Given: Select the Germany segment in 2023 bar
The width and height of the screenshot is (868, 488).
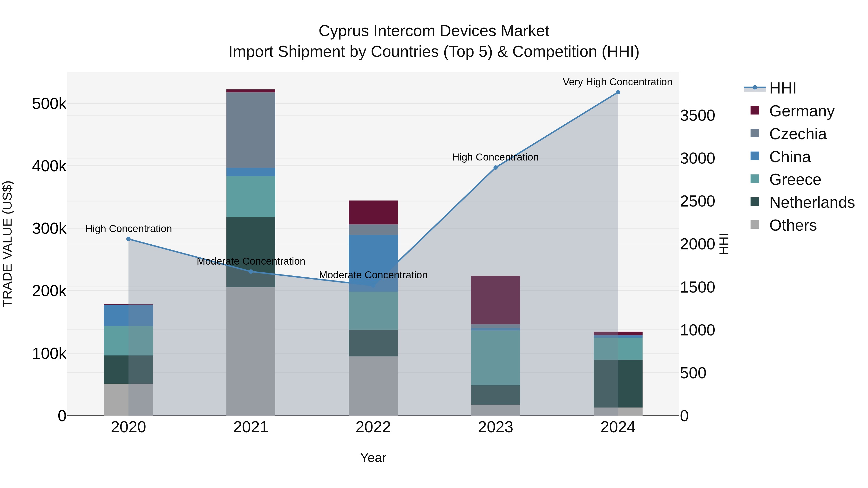Looking at the screenshot, I should 495,300.
